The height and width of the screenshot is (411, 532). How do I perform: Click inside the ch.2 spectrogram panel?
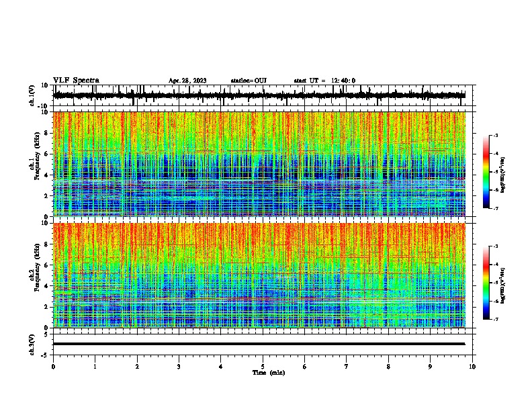coord(259,275)
